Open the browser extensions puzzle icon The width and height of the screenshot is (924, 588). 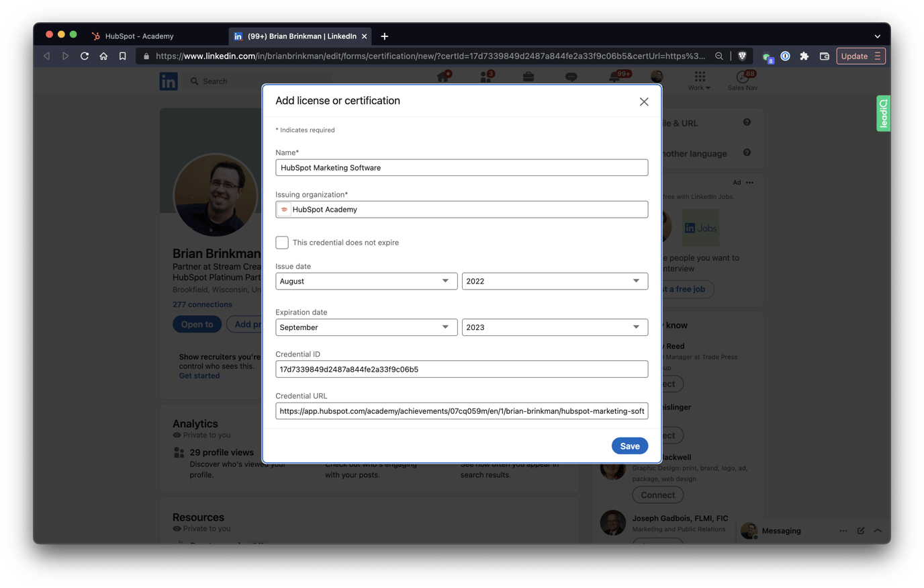tap(804, 56)
